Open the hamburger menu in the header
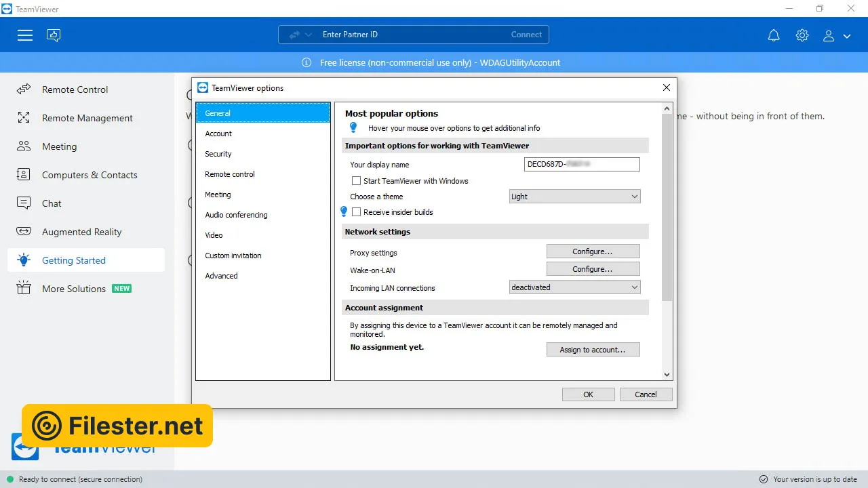The width and height of the screenshot is (868, 488). [x=25, y=35]
